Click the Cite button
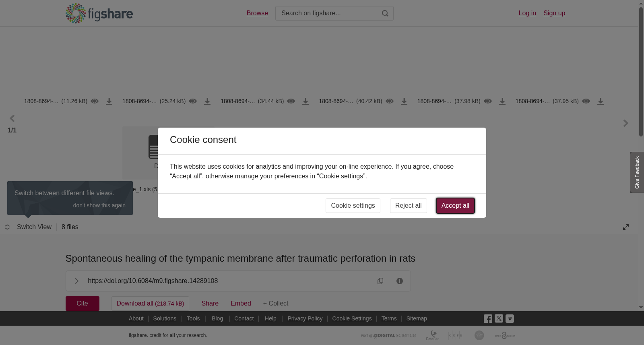 [83, 304]
